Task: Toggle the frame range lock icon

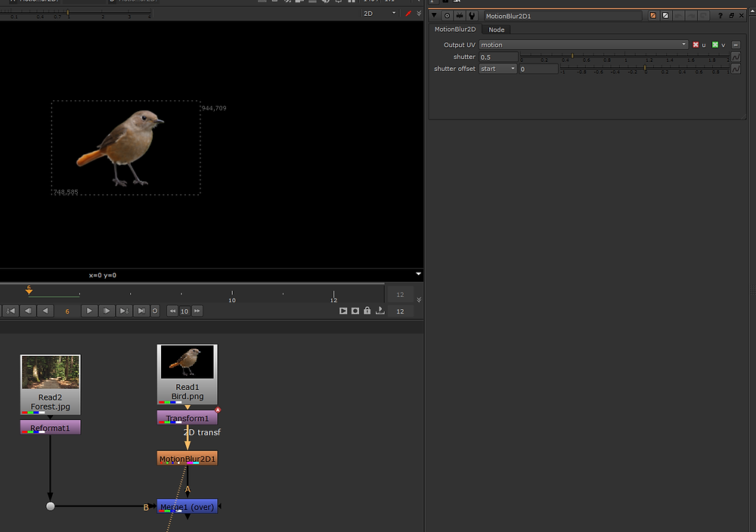Action: coord(367,311)
